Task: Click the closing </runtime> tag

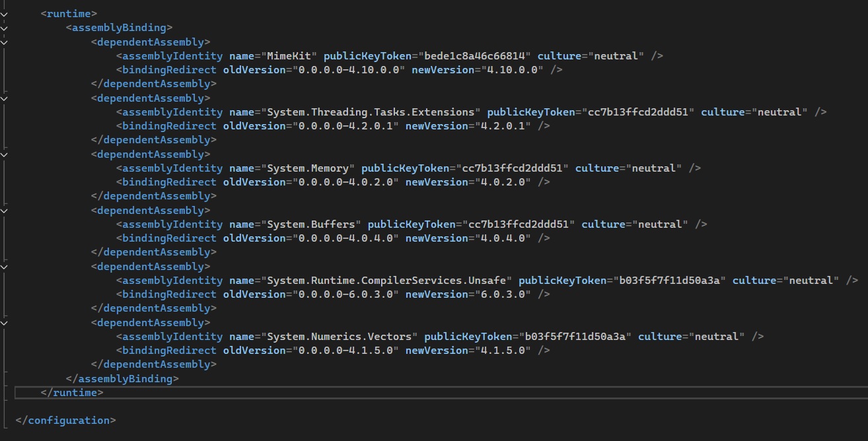Action: 72,393
